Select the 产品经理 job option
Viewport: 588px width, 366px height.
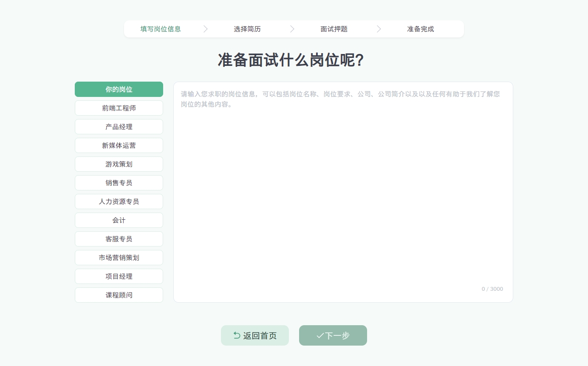pyautogui.click(x=119, y=127)
